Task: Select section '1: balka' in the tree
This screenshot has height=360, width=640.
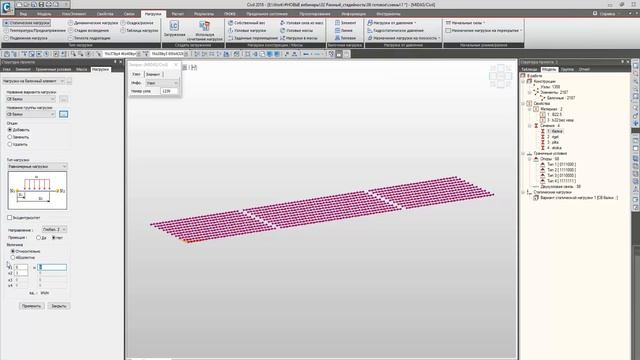Action: coord(554,131)
